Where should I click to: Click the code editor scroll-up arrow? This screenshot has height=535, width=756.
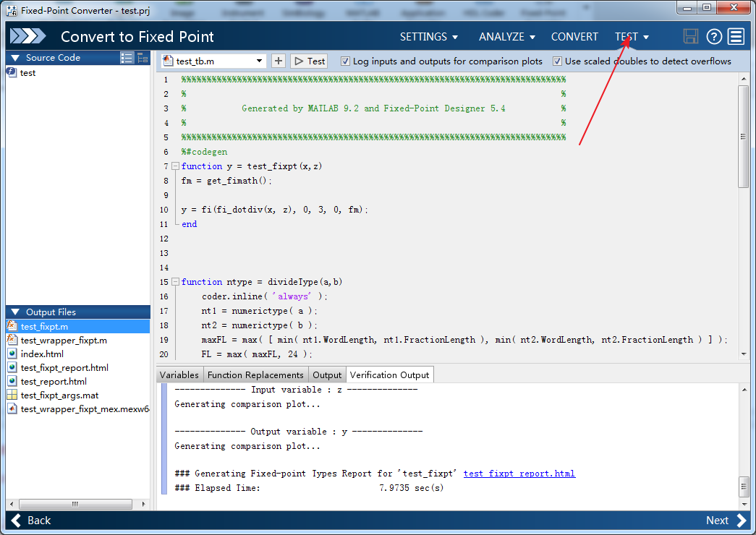743,79
